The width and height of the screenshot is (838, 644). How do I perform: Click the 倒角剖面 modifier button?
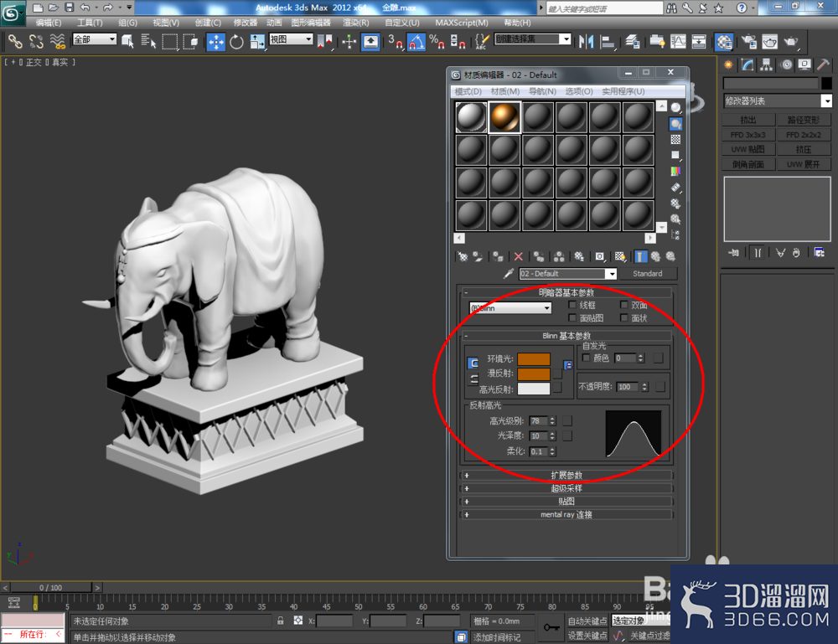click(x=748, y=164)
